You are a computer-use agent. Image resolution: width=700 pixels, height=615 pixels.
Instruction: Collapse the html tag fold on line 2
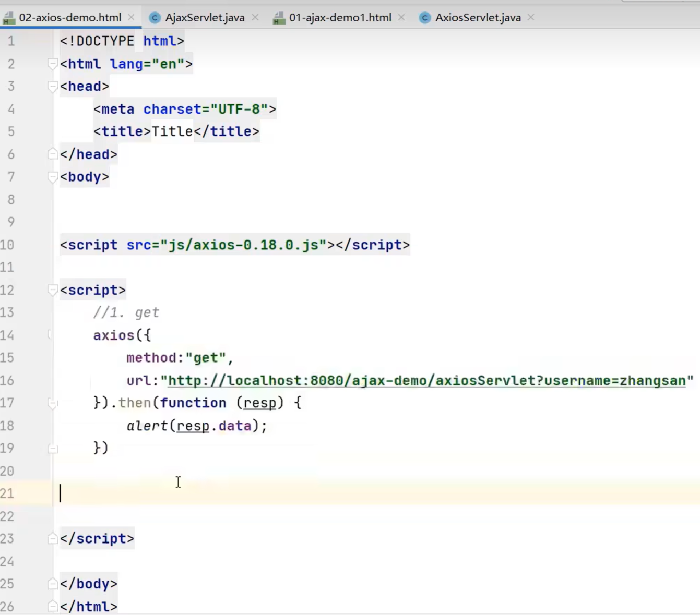click(52, 64)
